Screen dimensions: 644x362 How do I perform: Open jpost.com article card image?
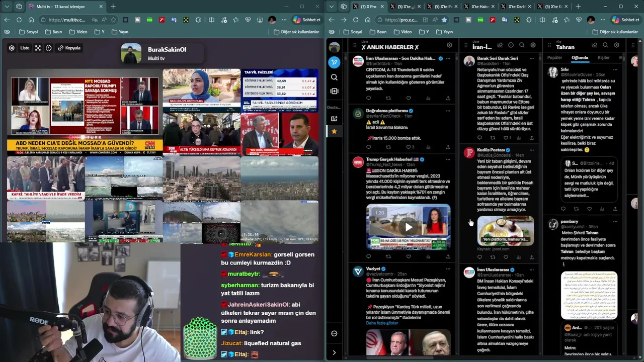[505, 231]
